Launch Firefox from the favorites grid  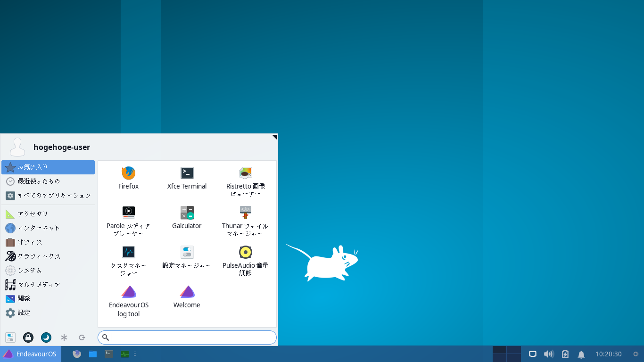pos(128,178)
